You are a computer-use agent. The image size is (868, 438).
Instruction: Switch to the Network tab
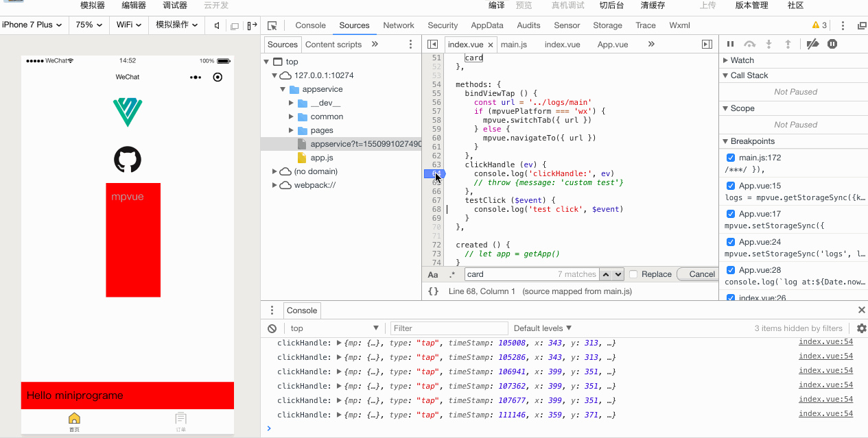click(x=399, y=25)
